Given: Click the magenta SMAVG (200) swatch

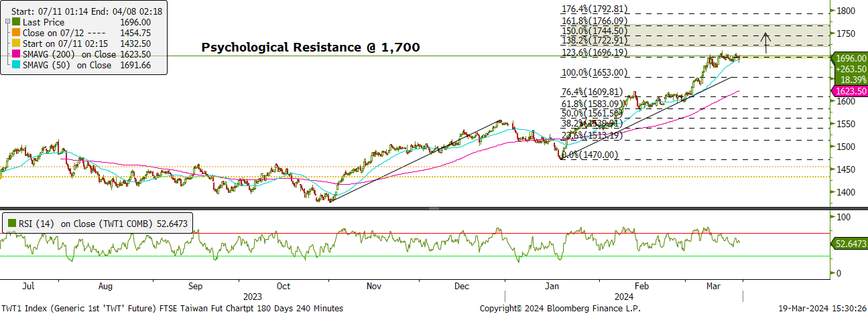Looking at the screenshot, I should [x=17, y=54].
